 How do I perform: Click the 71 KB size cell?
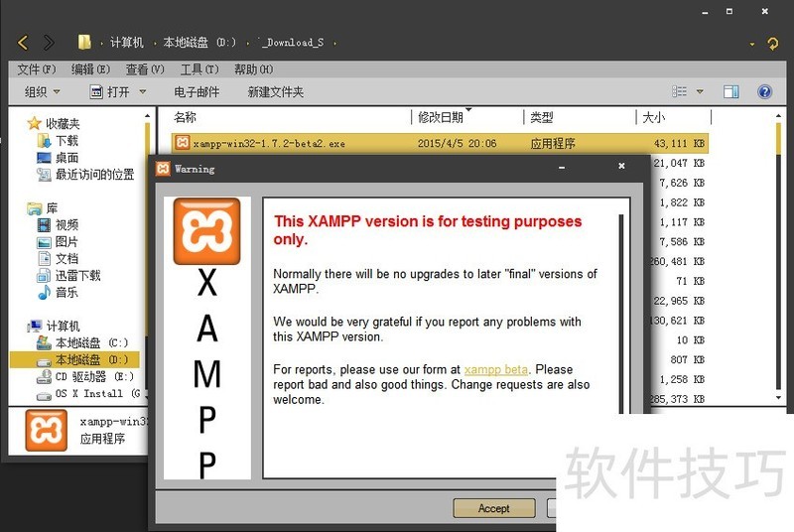click(x=690, y=281)
